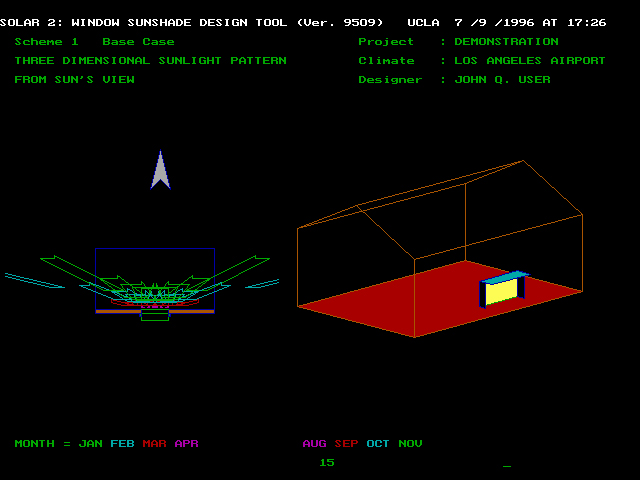Select the OCT month label

pos(378,444)
